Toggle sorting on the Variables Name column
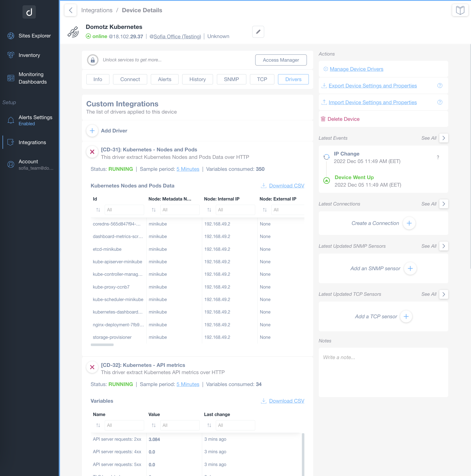The height and width of the screenshot is (476, 471). point(98,425)
